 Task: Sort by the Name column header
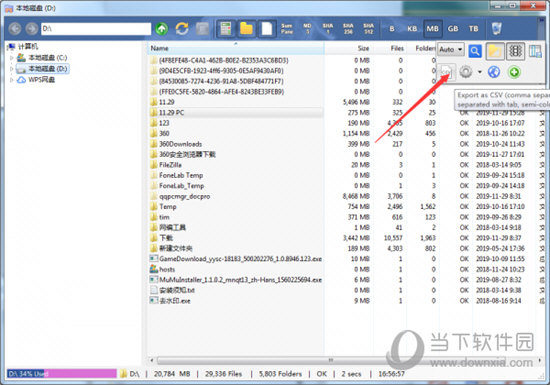[236, 48]
